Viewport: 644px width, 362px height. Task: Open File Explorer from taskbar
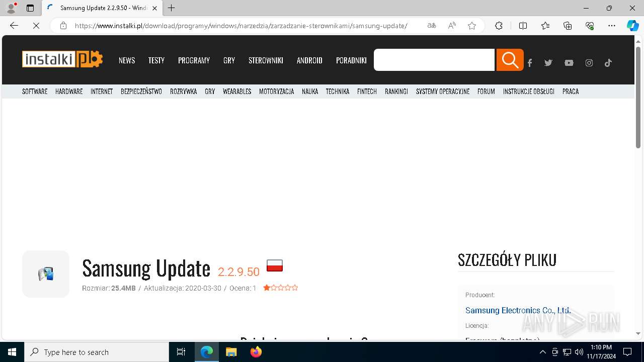[x=231, y=352]
